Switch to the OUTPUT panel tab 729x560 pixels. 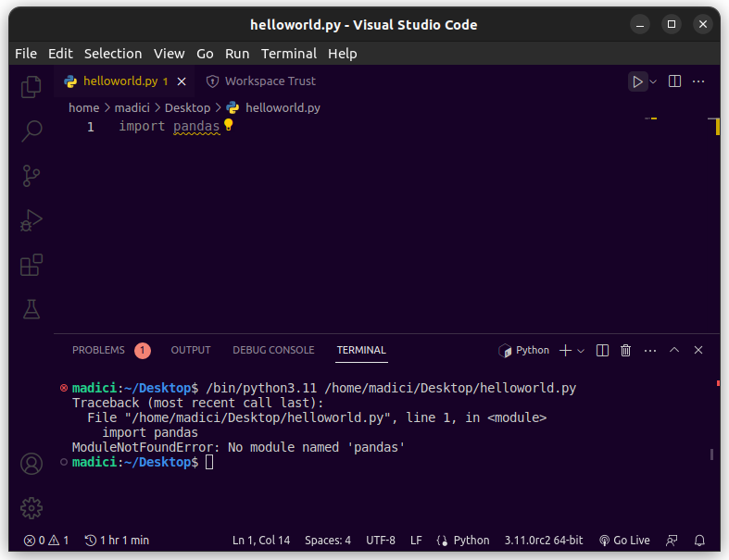191,350
